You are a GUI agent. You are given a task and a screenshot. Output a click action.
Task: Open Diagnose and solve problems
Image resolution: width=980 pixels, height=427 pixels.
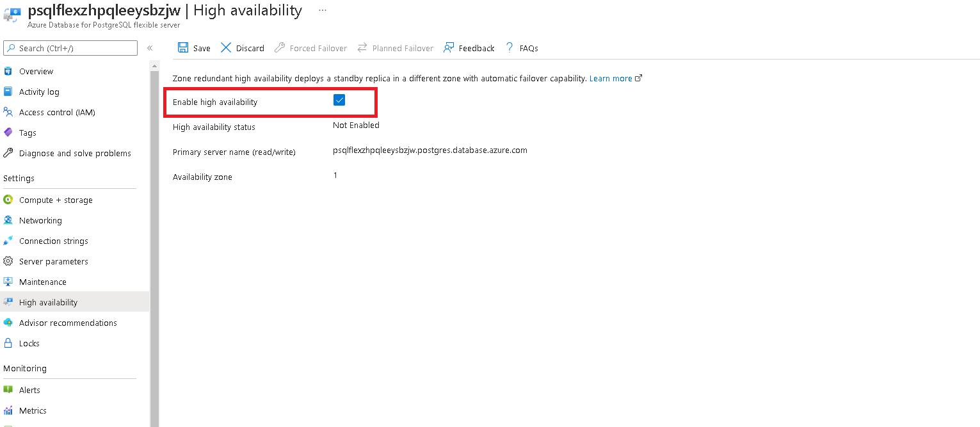coord(75,153)
